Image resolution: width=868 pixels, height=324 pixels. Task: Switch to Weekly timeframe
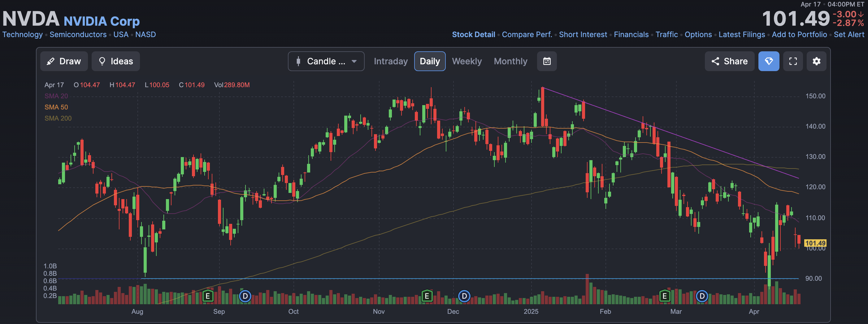[x=467, y=61]
